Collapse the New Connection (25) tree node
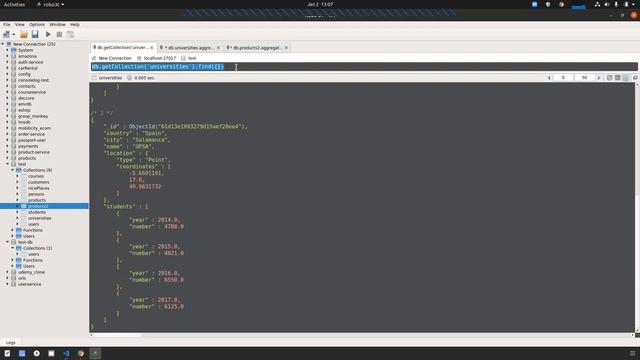Screen dimensions: 640x360 3,44
